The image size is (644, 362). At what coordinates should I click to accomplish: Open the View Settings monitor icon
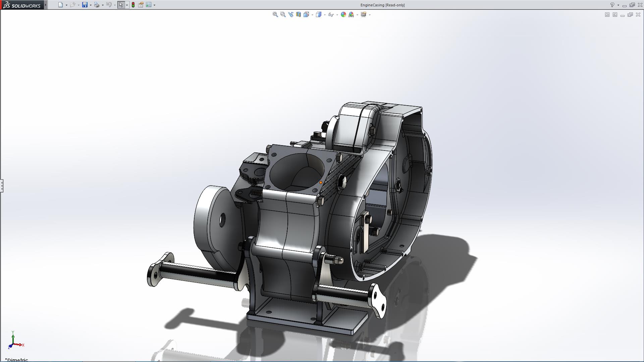click(363, 14)
